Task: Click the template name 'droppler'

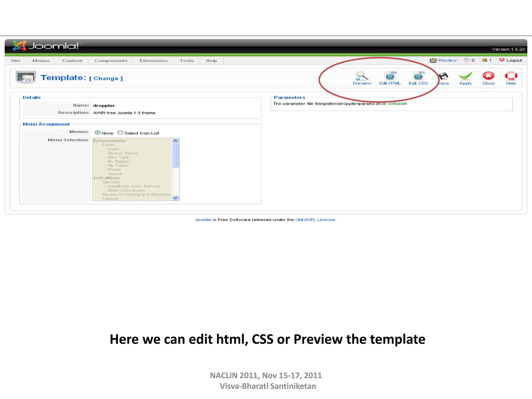Action: 104,105
